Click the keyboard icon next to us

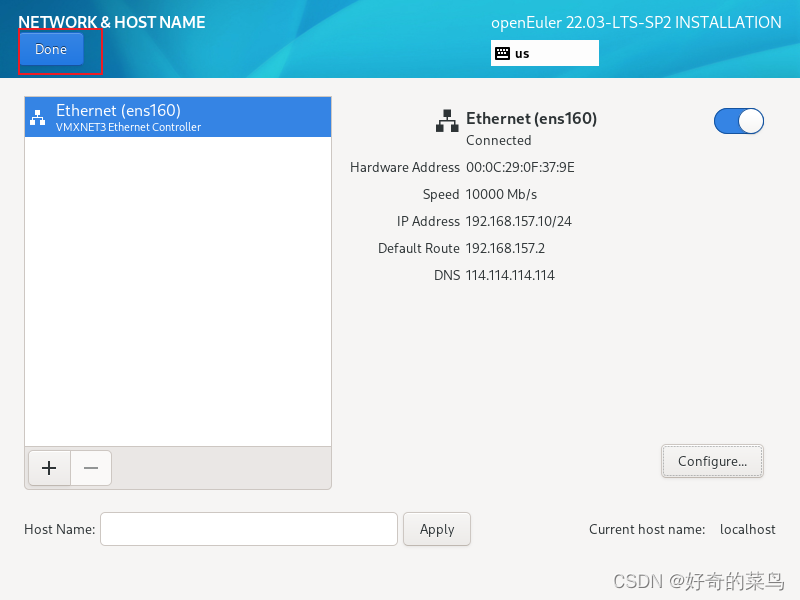click(x=502, y=53)
